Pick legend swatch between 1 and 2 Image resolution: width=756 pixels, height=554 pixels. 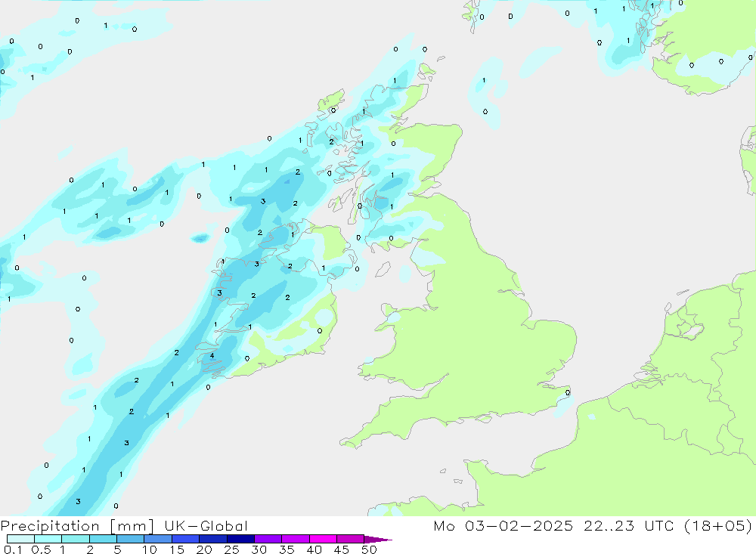pos(76,539)
